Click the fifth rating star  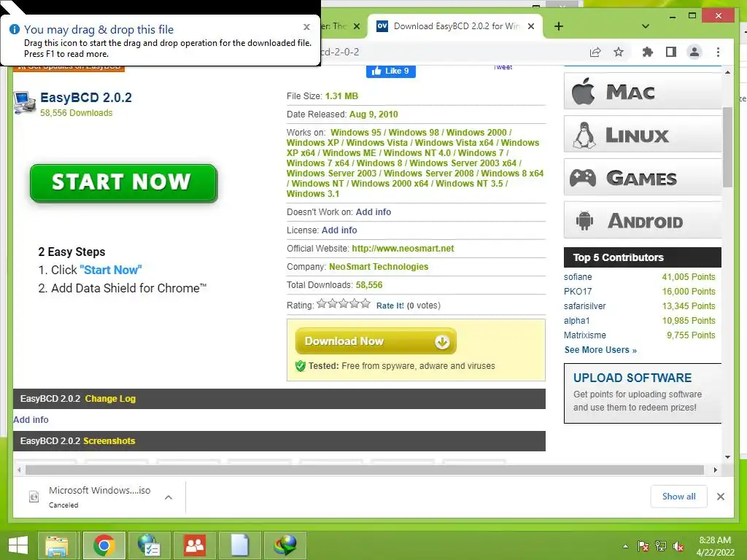[x=365, y=303]
